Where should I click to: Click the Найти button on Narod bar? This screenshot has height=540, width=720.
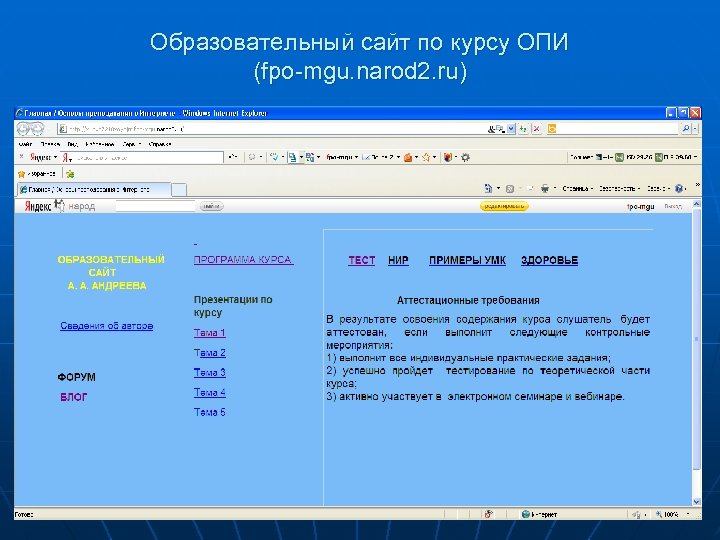[x=211, y=206]
